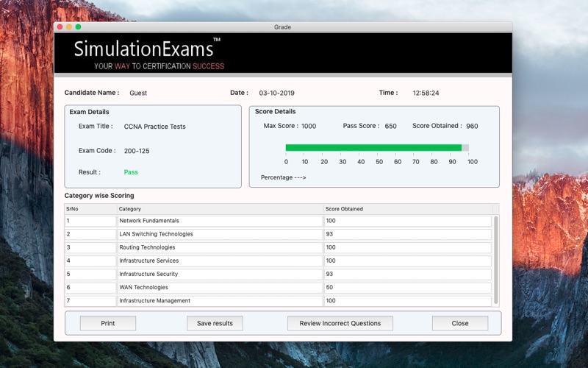This screenshot has height=368, width=588.
Task: Click the score 50 for WAN Technologies
Action: tap(408, 287)
